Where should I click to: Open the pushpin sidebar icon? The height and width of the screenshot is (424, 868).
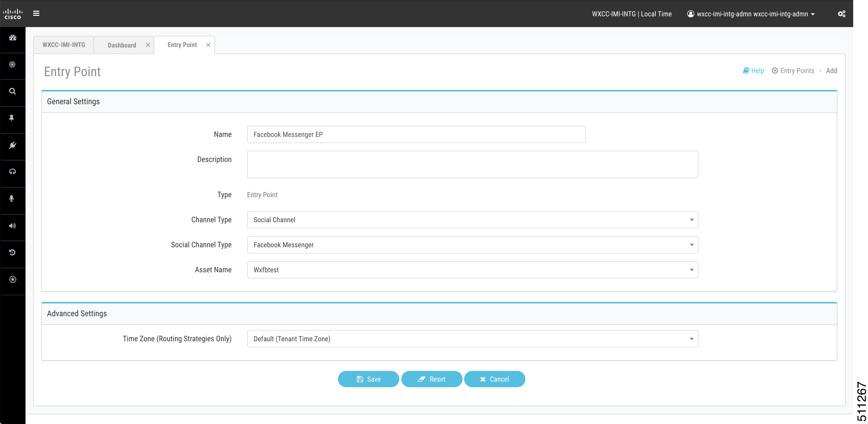[x=12, y=118]
